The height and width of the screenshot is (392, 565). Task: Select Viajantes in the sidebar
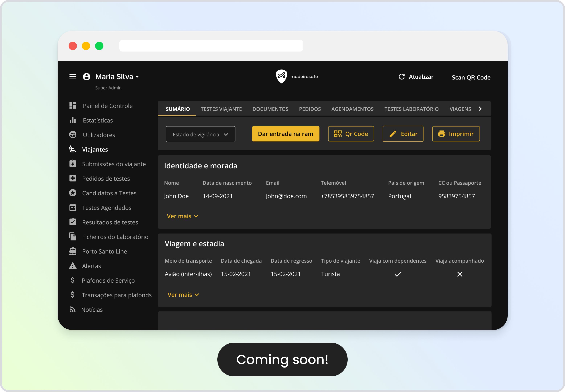pyautogui.click(x=95, y=150)
